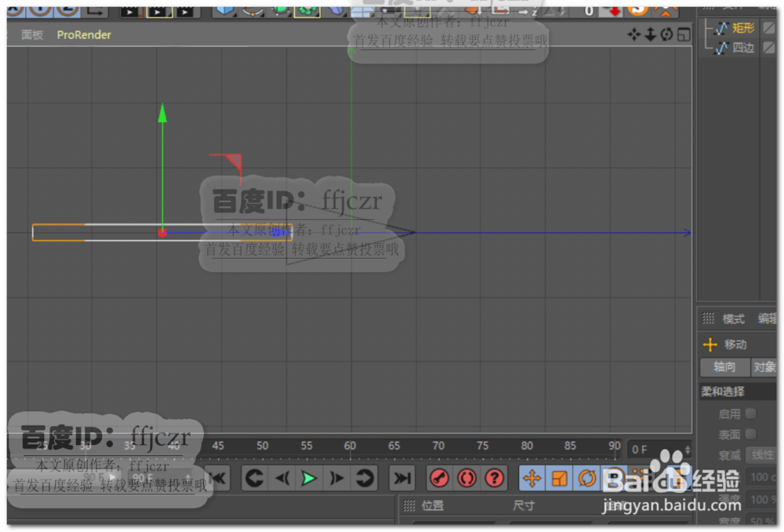Open the ProRender viewport menu
This screenshot has width=784, height=532.
click(x=84, y=35)
